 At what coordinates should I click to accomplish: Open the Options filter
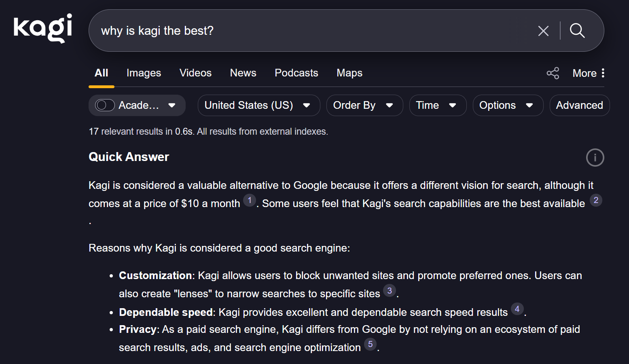pyautogui.click(x=508, y=105)
